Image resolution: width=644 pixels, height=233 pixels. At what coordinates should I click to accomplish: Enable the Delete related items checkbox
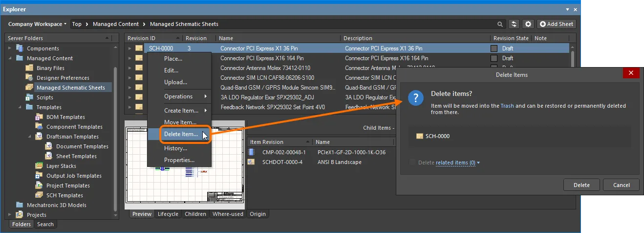click(413, 163)
